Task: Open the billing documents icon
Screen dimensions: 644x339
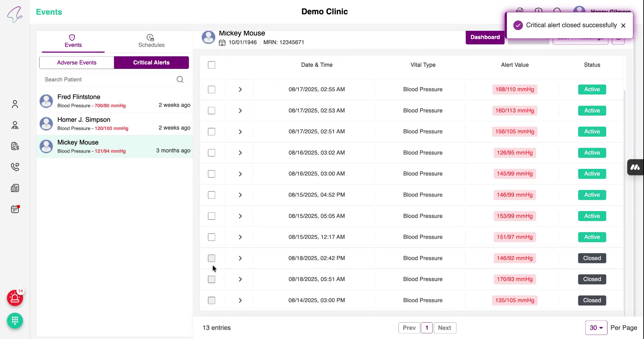Action: click(x=15, y=146)
